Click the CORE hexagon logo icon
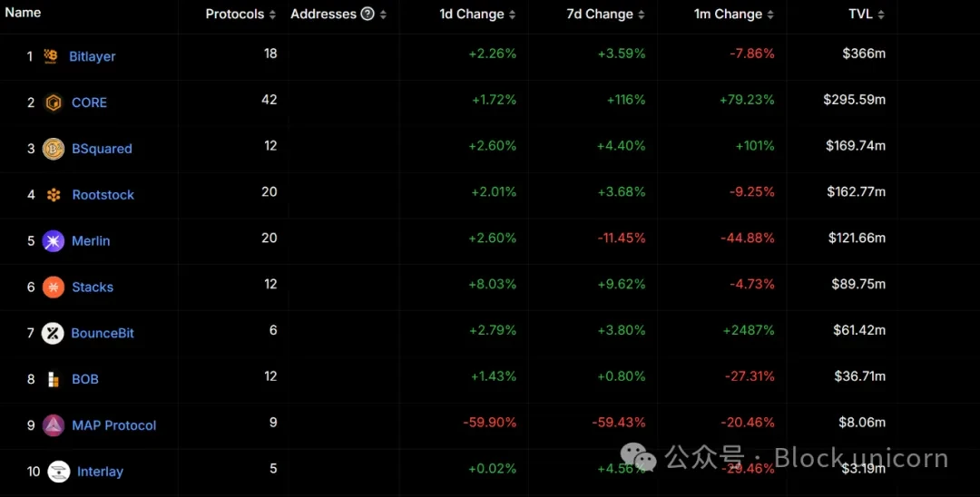Image resolution: width=980 pixels, height=497 pixels. tap(54, 102)
